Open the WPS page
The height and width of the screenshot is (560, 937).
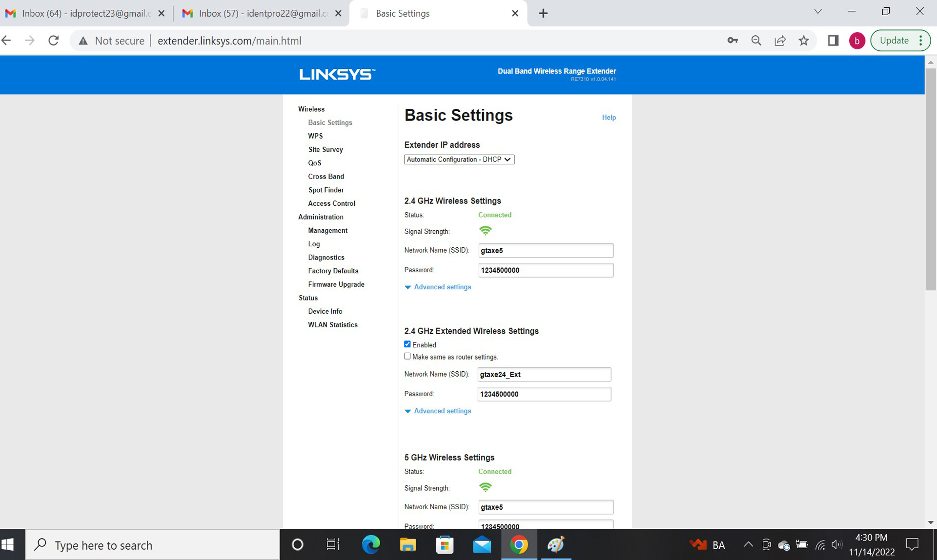(315, 136)
